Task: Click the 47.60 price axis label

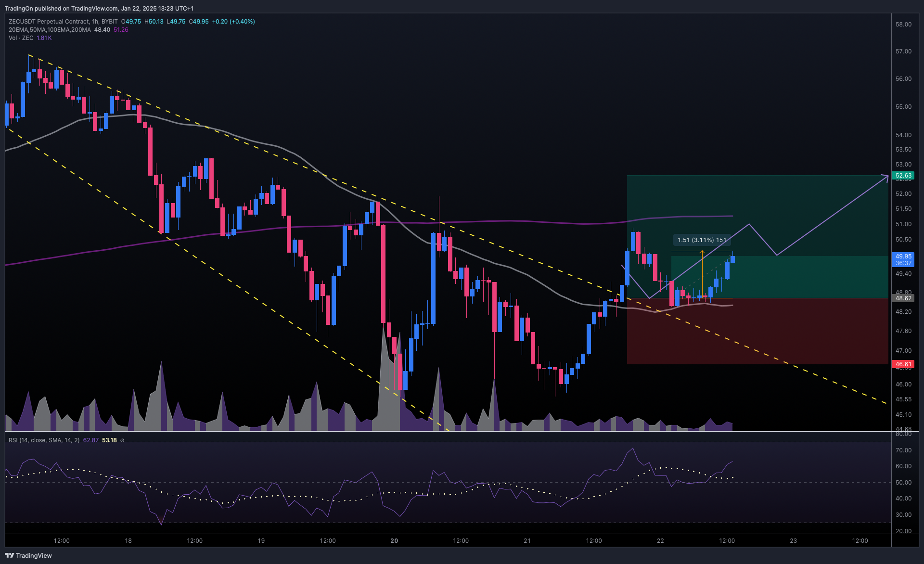Action: 903,331
